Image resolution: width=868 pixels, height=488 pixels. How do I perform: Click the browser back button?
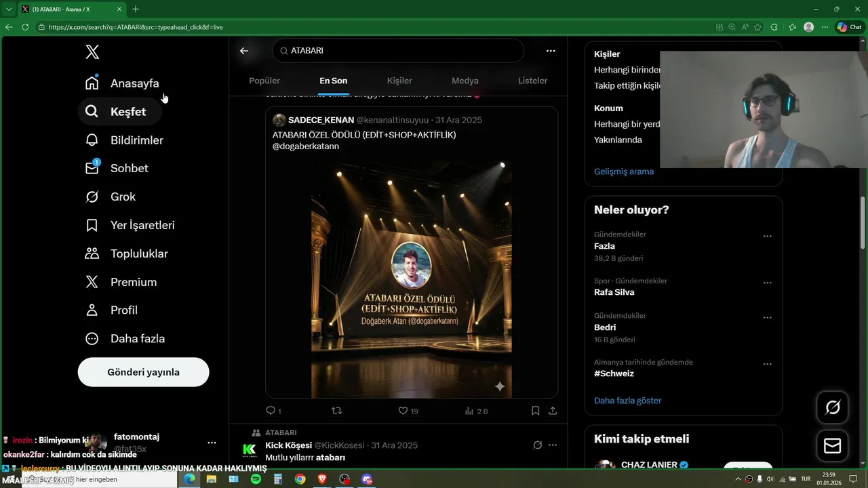point(9,27)
